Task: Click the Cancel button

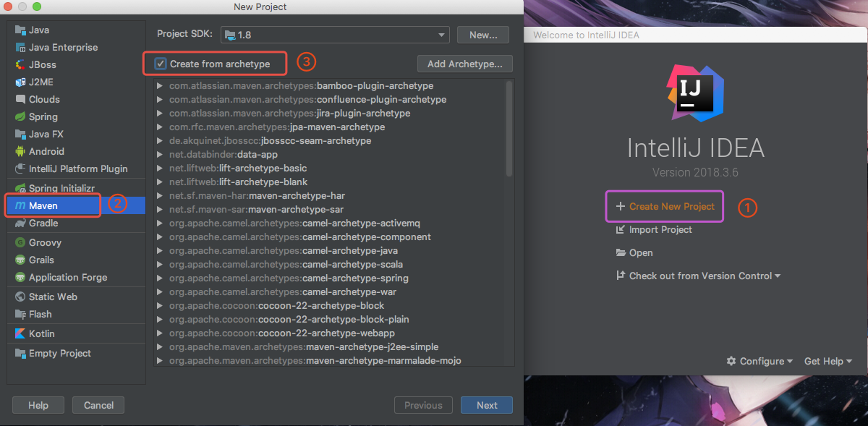Action: [98, 405]
